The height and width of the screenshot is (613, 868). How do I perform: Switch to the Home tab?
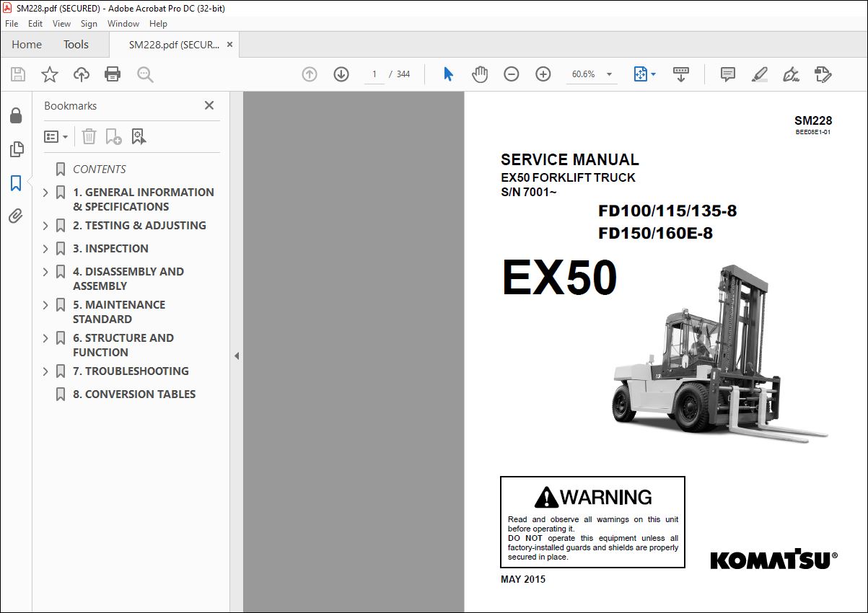tap(27, 45)
